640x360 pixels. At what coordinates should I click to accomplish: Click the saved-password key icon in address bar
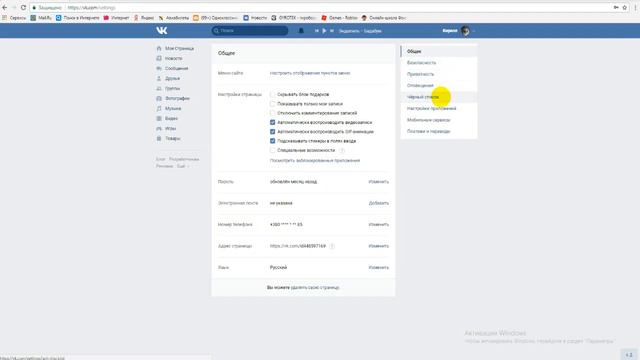(x=616, y=7)
